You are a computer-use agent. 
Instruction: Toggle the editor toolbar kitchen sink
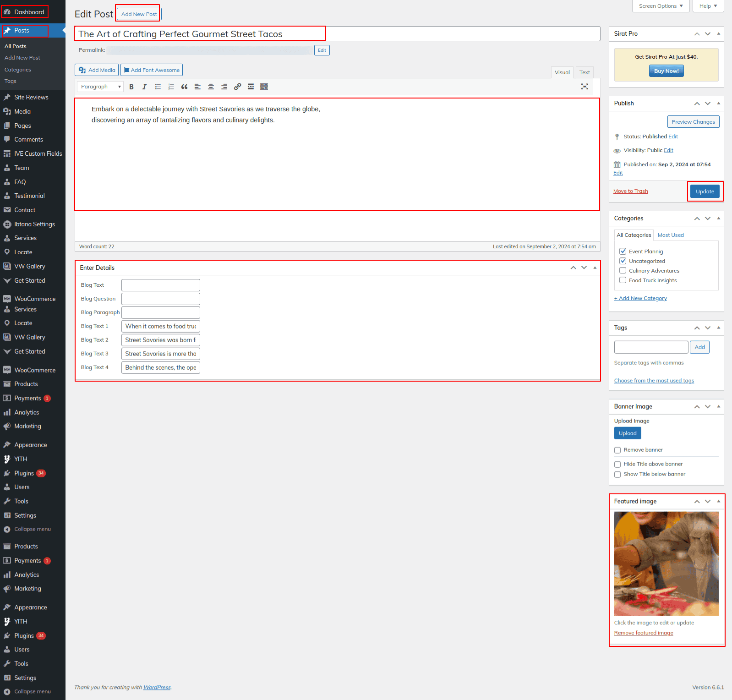point(264,87)
